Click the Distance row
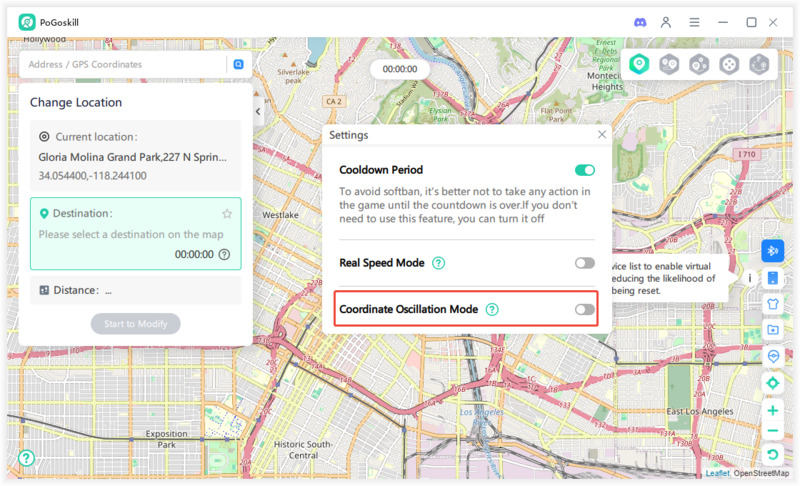This screenshot has height=486, width=800. 136,290
